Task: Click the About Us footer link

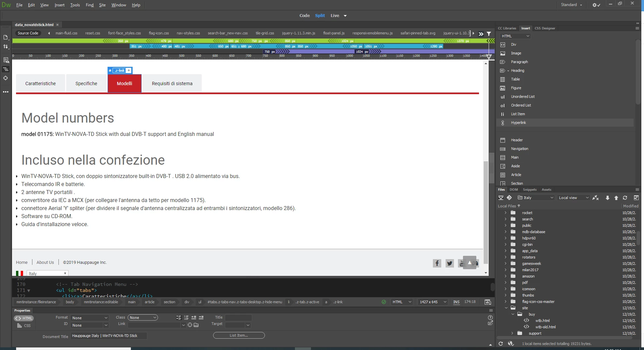Action: pyautogui.click(x=45, y=262)
